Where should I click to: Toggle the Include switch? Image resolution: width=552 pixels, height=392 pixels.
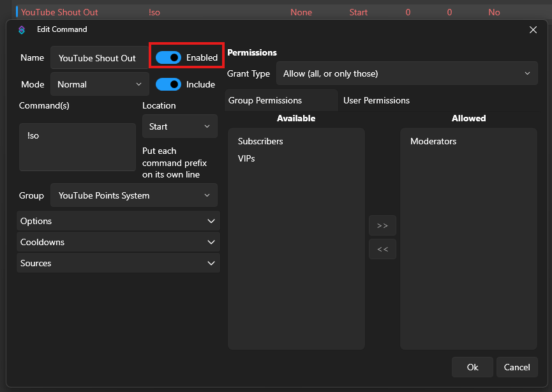click(x=168, y=84)
